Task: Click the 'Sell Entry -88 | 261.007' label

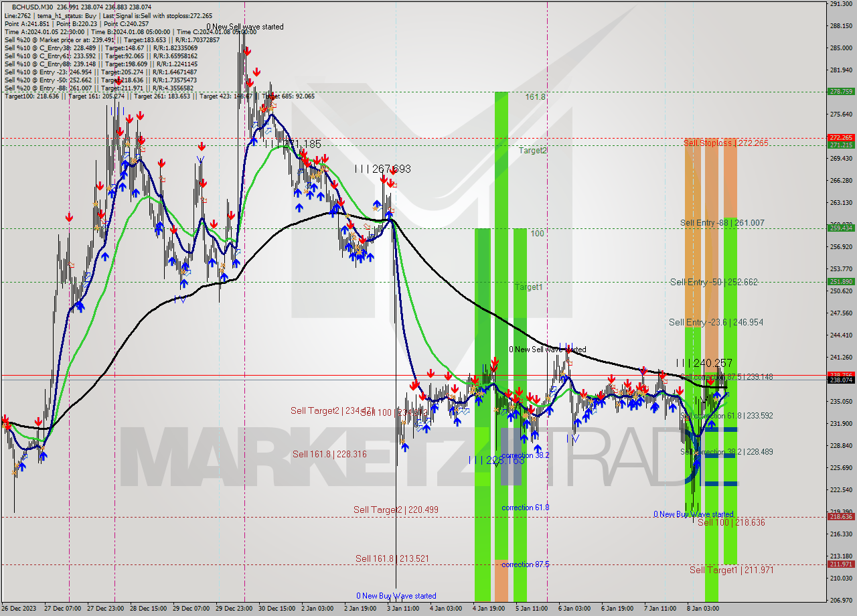Action: [x=722, y=222]
